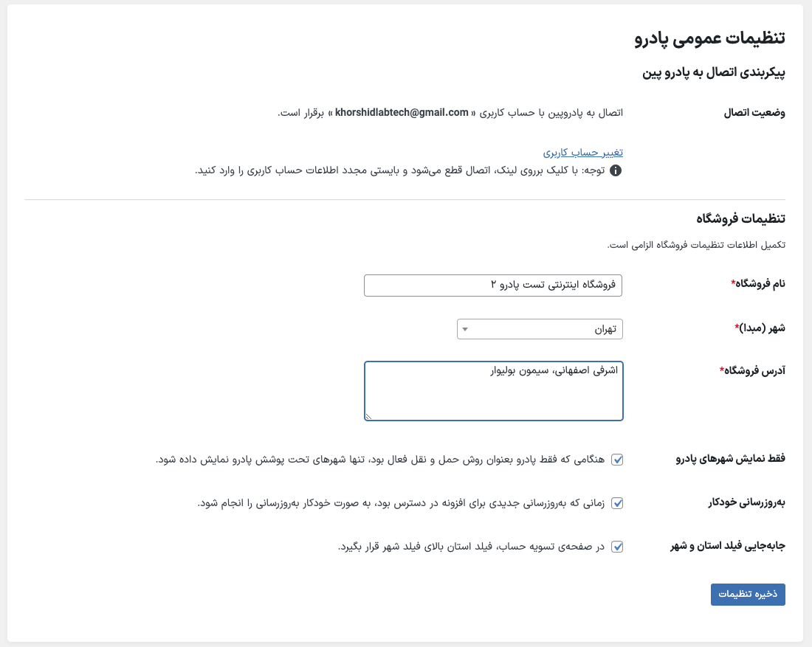The height and width of the screenshot is (647, 812).
Task: Click the شهر (مبدا) field label
Action: tap(760, 328)
